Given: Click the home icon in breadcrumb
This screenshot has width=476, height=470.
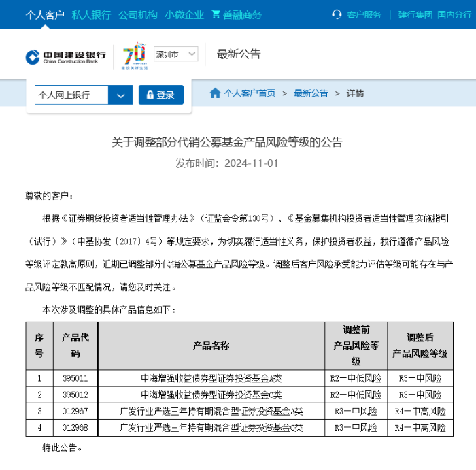Looking at the screenshot, I should [x=215, y=93].
